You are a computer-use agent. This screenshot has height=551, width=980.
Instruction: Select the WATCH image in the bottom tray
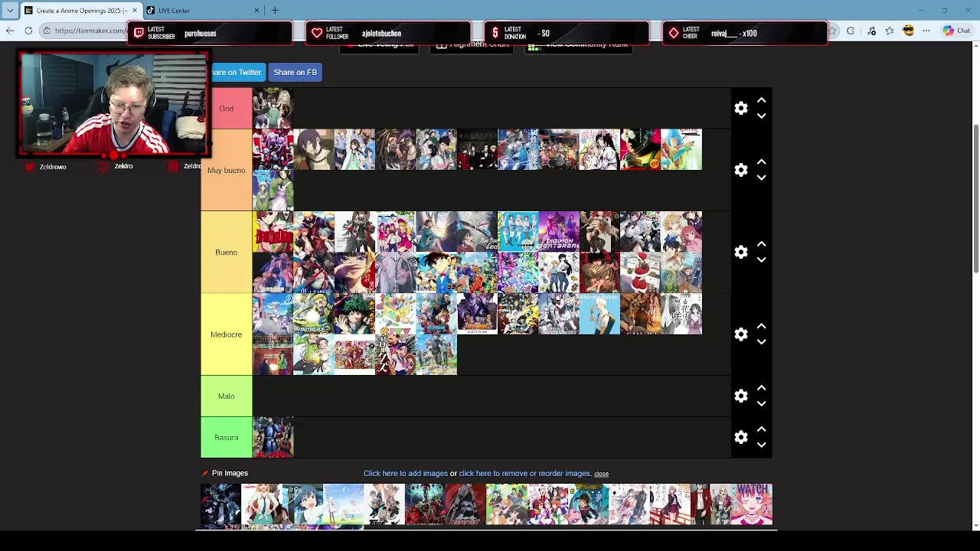752,504
